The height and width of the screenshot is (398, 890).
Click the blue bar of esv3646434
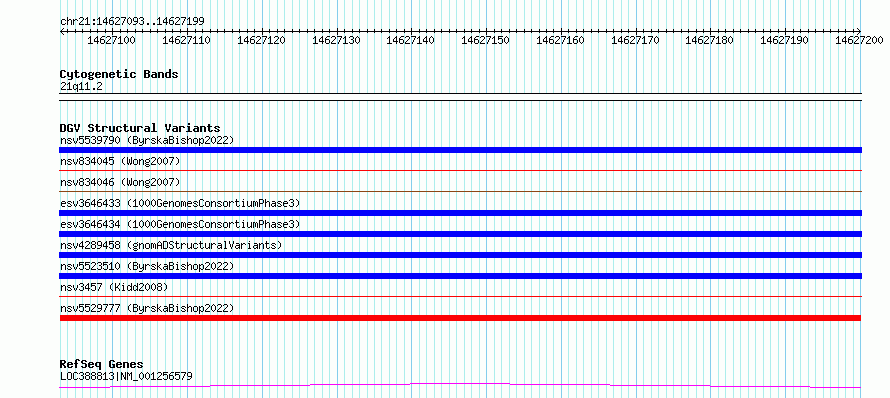[460, 234]
